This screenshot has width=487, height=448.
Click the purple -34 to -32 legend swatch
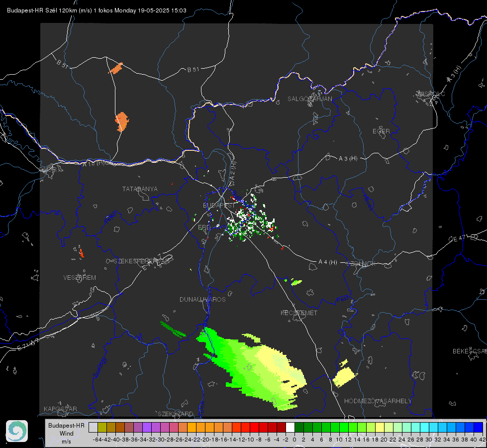pyautogui.click(x=147, y=427)
